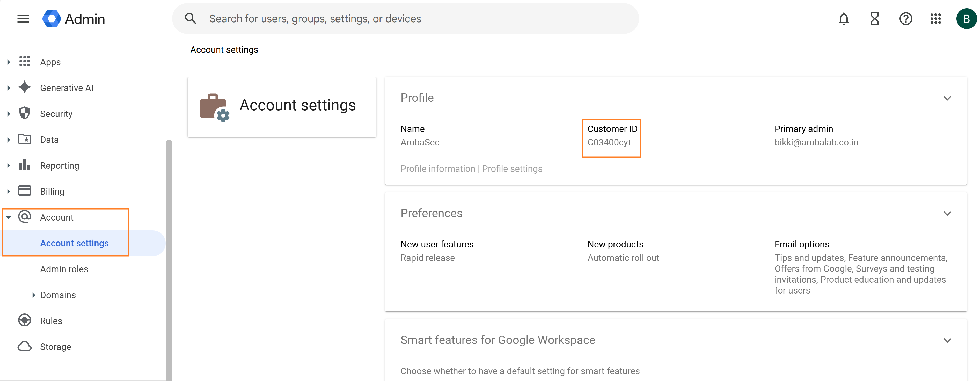Open the hamburger main menu

[23, 19]
